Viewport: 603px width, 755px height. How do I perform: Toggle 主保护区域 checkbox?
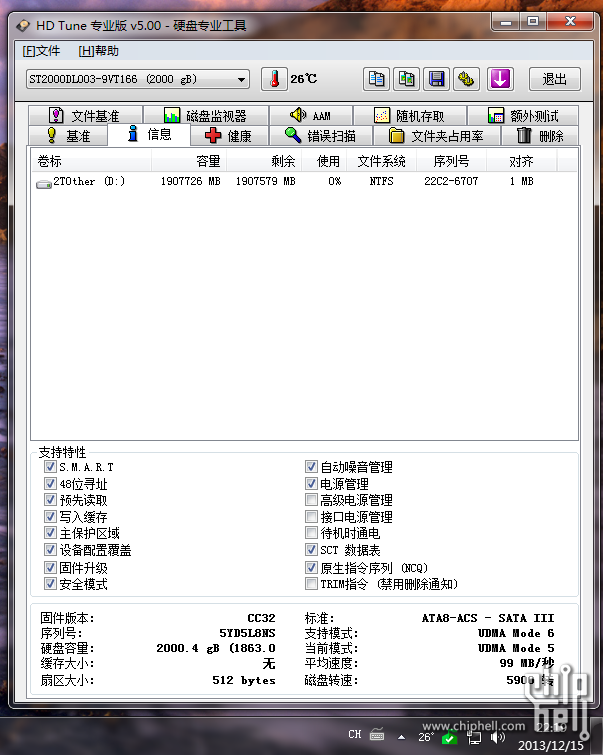click(50, 533)
